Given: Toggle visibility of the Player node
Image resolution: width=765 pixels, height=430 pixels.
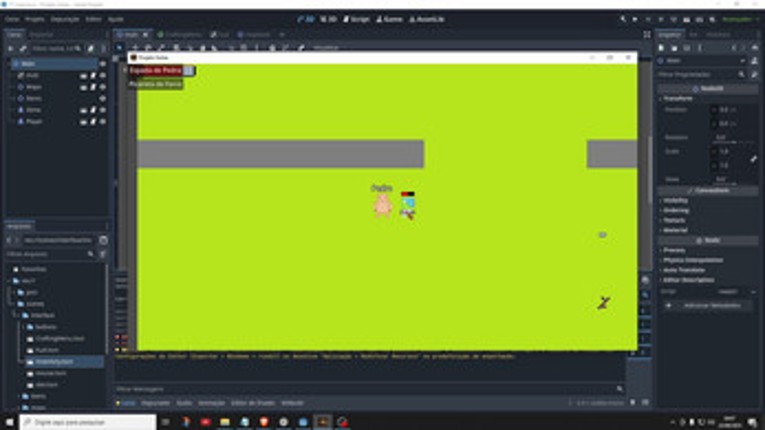Looking at the screenshot, I should tap(102, 121).
